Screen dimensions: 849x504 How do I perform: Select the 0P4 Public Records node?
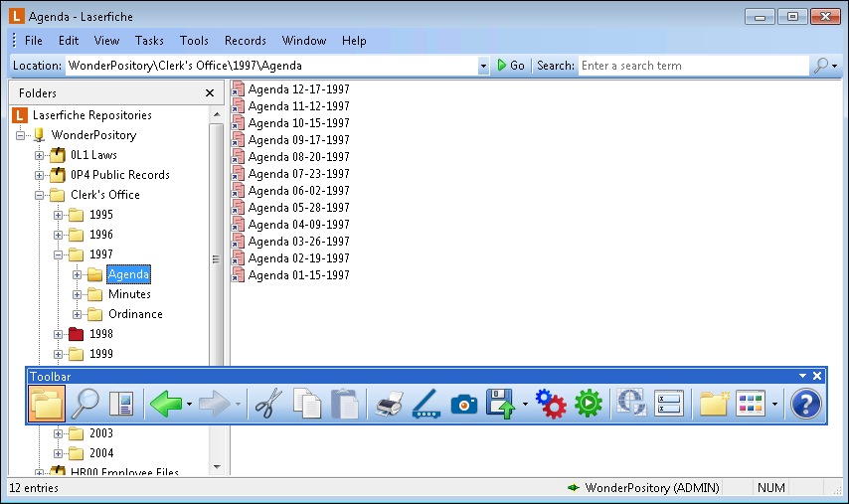point(120,175)
